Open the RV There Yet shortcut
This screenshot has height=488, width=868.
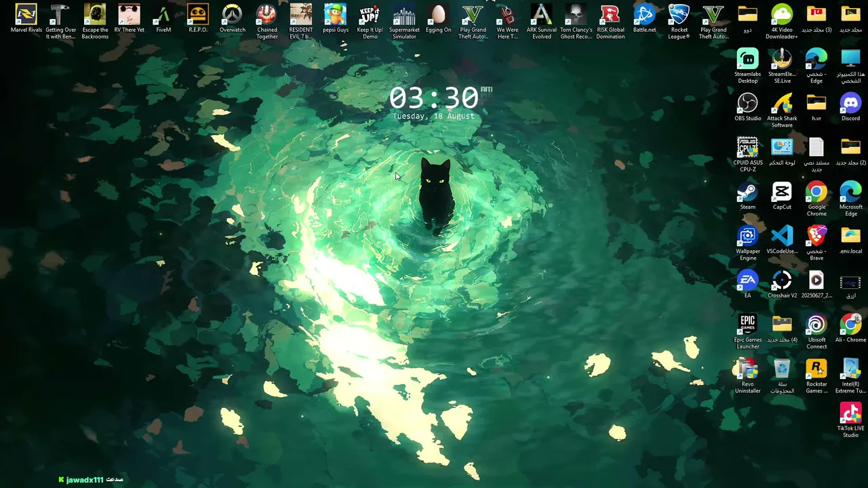(x=129, y=19)
